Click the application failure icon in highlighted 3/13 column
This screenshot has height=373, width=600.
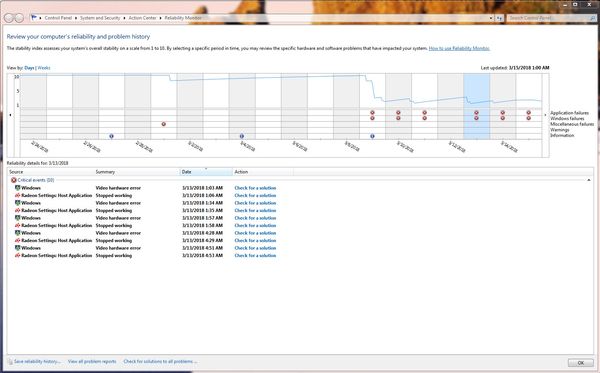tap(476, 112)
